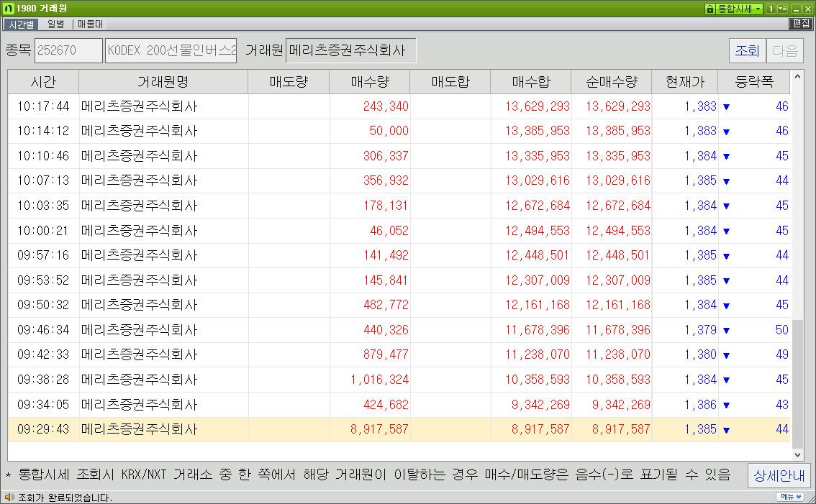Click the app logo icon in title bar

tap(8, 9)
